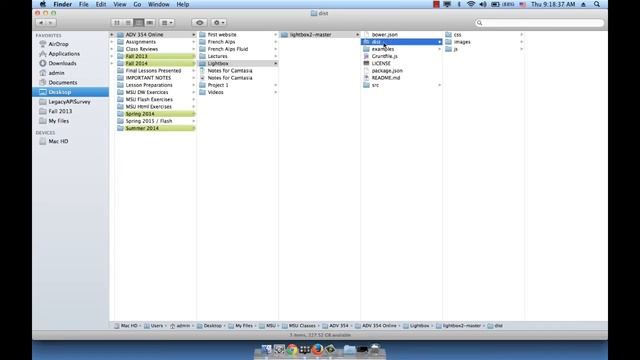This screenshot has height=360, width=640.
Task: Open the View menu
Action: pos(120,4)
